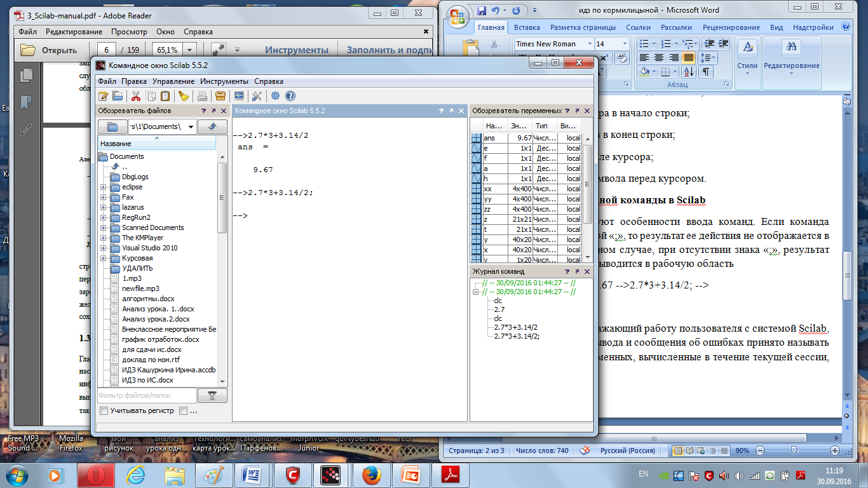Image resolution: width=868 pixels, height=488 pixels.
Task: Launch Xcos using the monitor waveform icon
Action: click(x=239, y=97)
